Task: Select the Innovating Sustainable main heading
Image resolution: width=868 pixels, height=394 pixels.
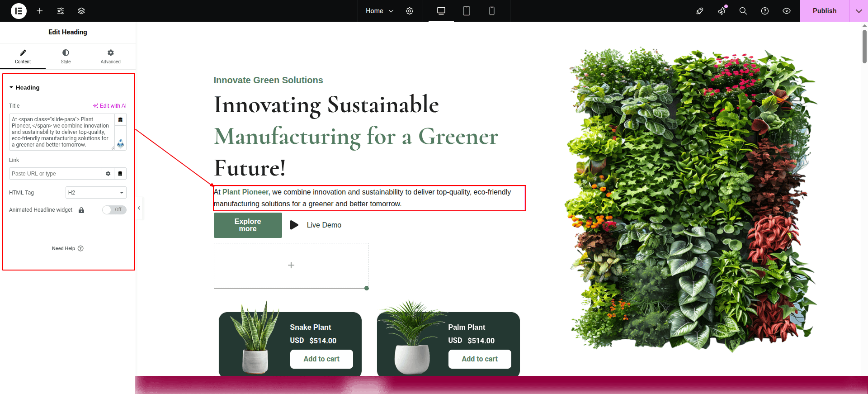Action: pos(356,136)
